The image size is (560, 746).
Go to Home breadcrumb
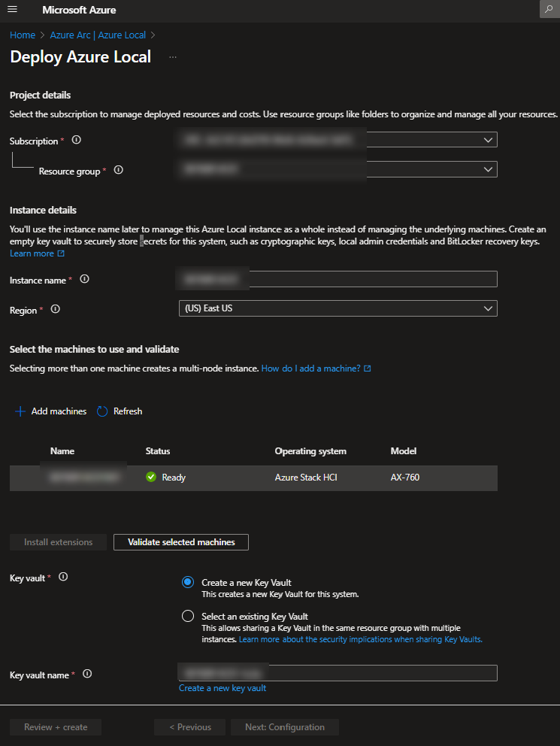click(23, 35)
